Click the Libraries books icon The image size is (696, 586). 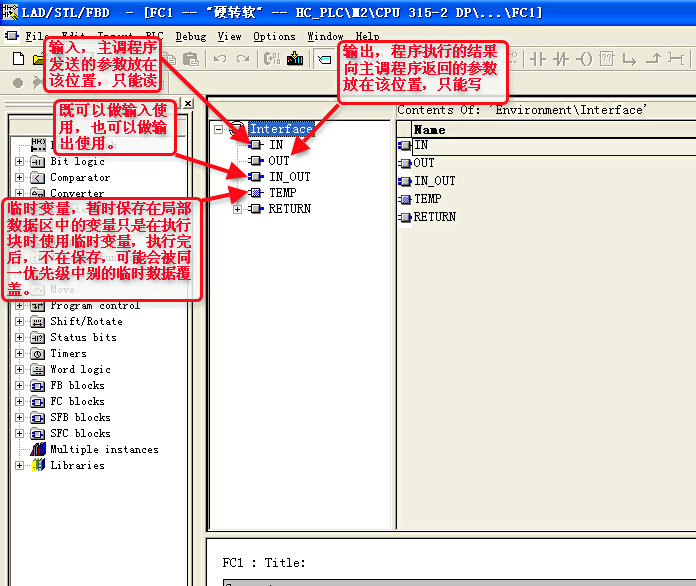point(38,465)
